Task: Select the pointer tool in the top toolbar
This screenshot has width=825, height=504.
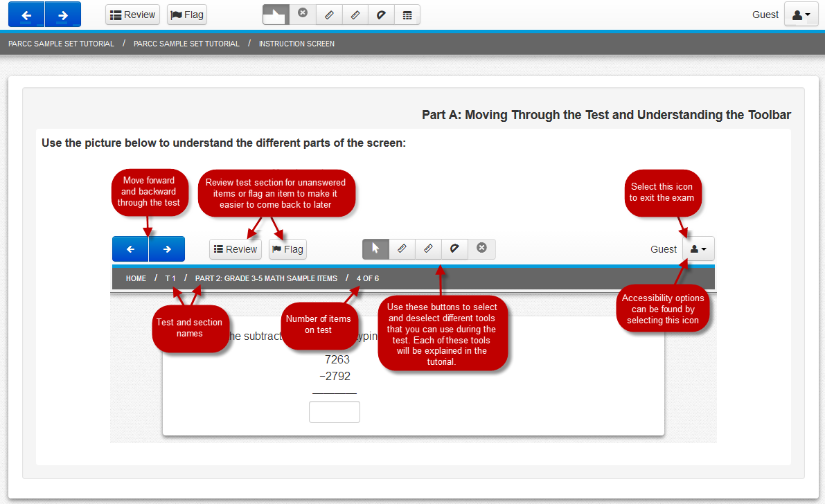Action: point(276,15)
